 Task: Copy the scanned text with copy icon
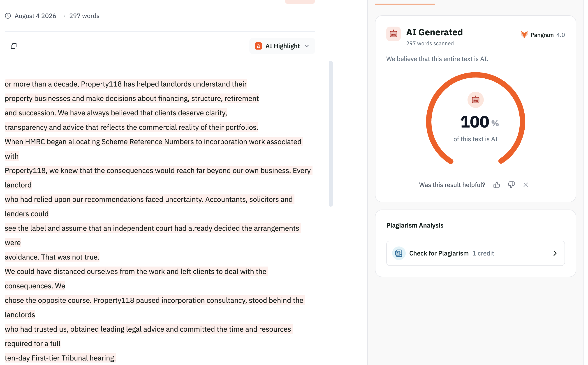[x=14, y=46]
